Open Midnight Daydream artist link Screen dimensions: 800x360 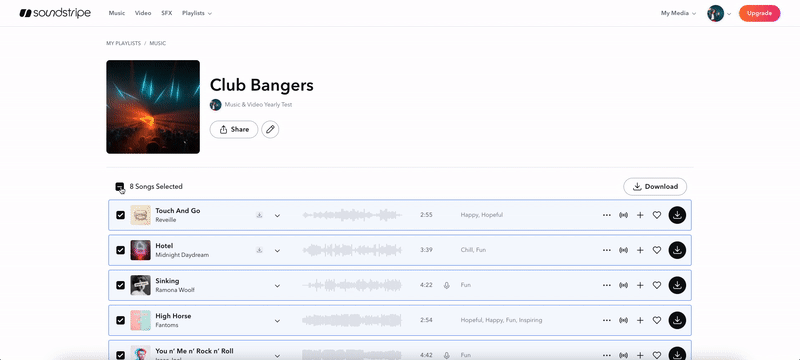click(x=182, y=255)
